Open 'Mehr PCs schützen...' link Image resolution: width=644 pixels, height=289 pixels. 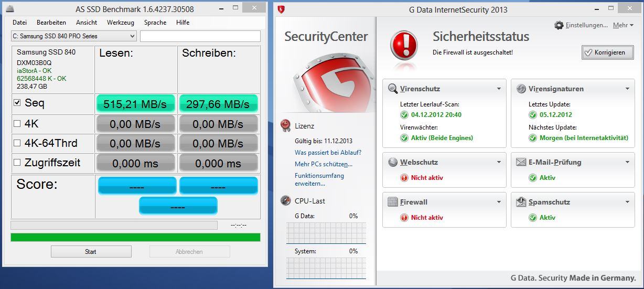324,164
